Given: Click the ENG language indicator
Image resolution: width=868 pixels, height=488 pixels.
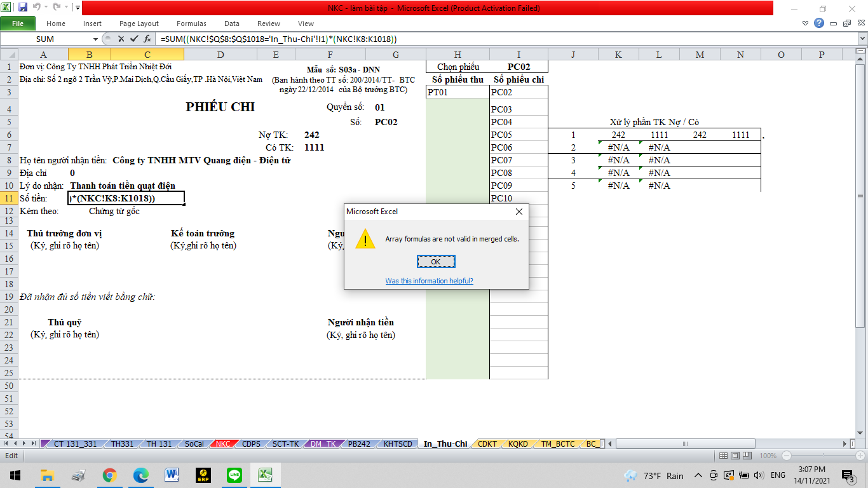Looking at the screenshot, I should coord(778,475).
